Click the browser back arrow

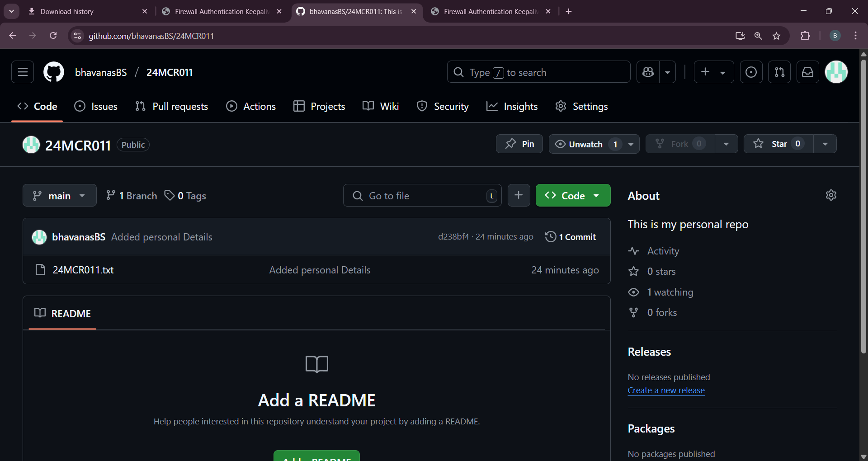(x=12, y=36)
